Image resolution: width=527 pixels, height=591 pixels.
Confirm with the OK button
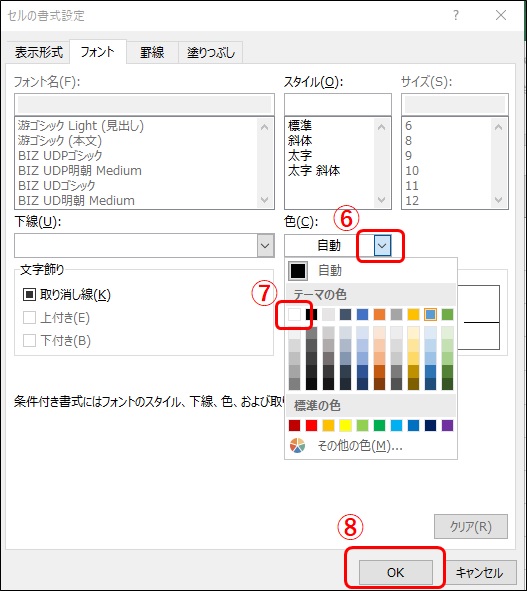point(395,573)
